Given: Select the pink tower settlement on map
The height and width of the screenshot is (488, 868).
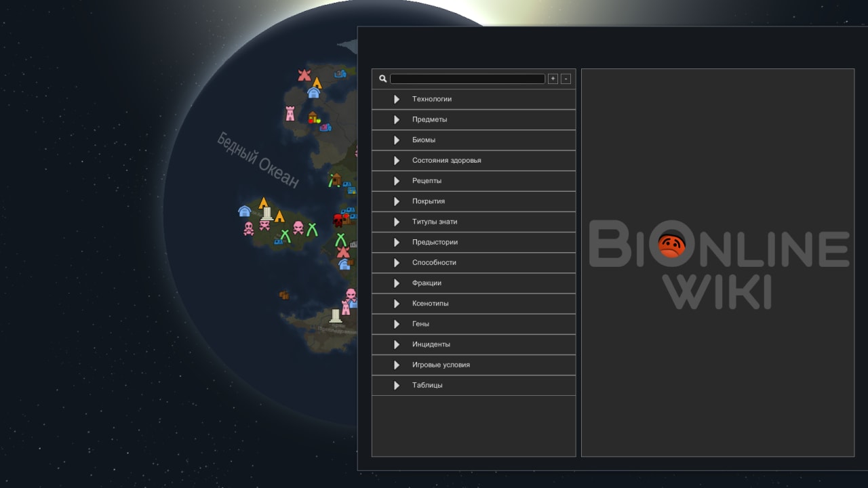Looking at the screenshot, I should pyautogui.click(x=290, y=113).
